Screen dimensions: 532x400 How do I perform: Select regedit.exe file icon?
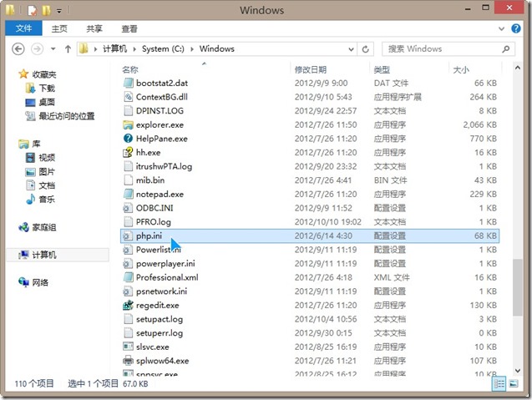point(128,305)
